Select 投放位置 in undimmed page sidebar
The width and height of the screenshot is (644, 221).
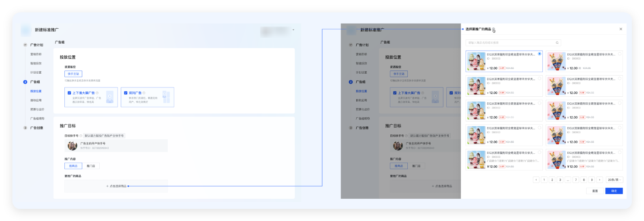click(x=36, y=91)
